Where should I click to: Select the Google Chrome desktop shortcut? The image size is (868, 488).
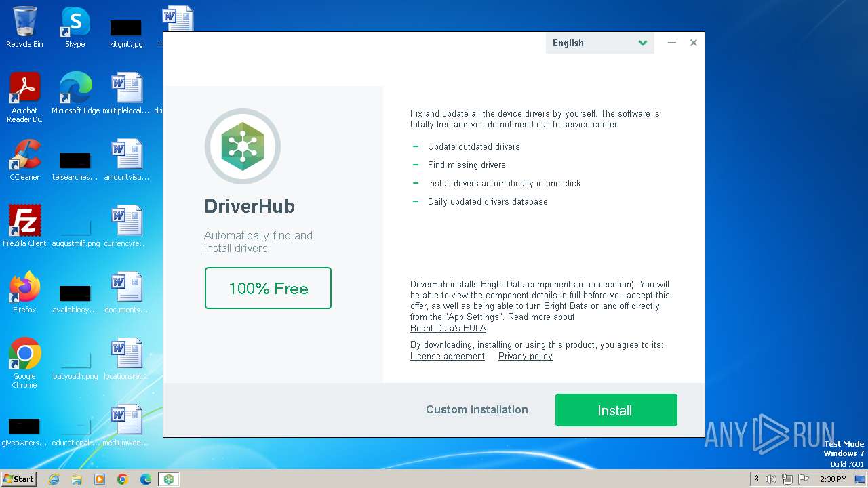pos(24,363)
